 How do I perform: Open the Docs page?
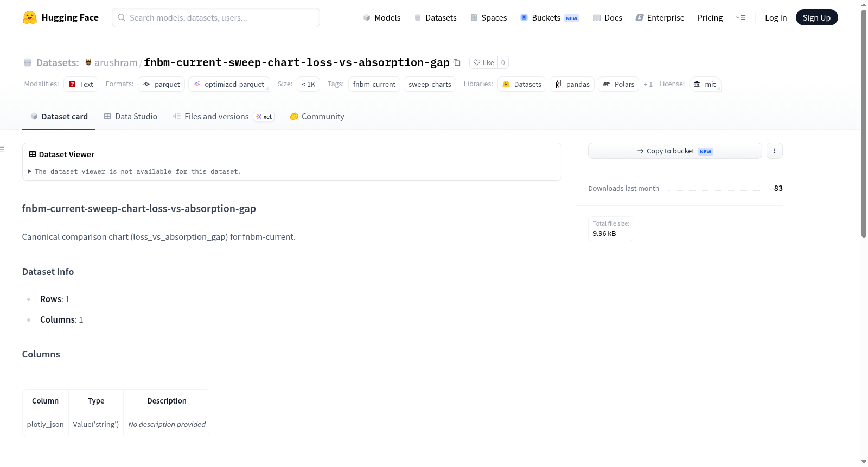607,17
